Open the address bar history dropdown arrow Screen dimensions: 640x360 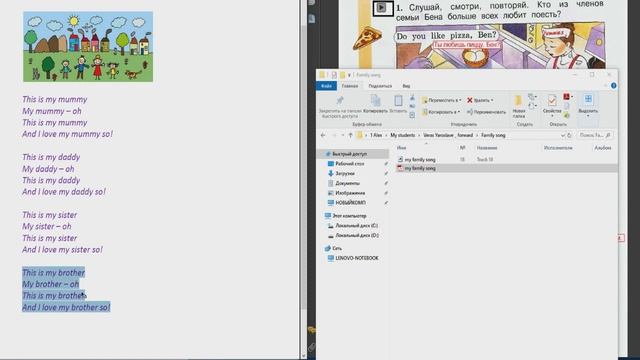(562, 135)
